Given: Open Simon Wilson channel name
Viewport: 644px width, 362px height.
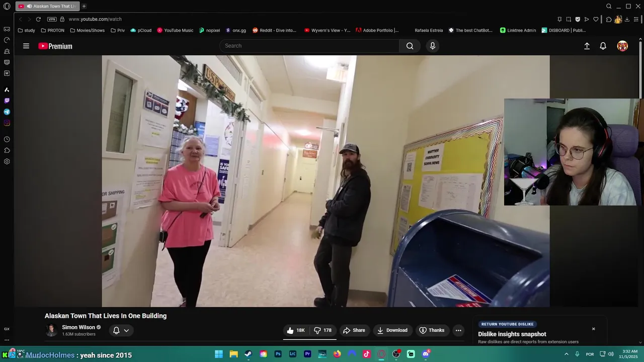Looking at the screenshot, I should pos(78,327).
